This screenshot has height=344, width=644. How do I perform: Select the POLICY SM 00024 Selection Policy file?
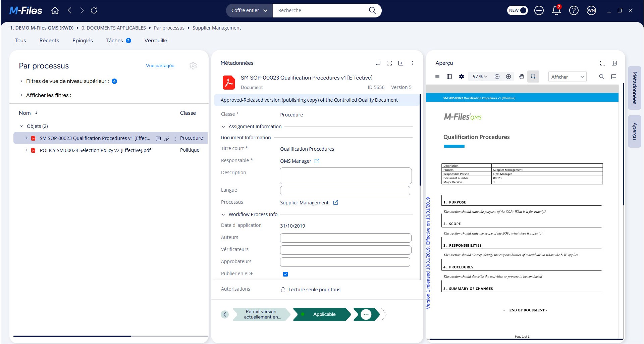pos(95,150)
